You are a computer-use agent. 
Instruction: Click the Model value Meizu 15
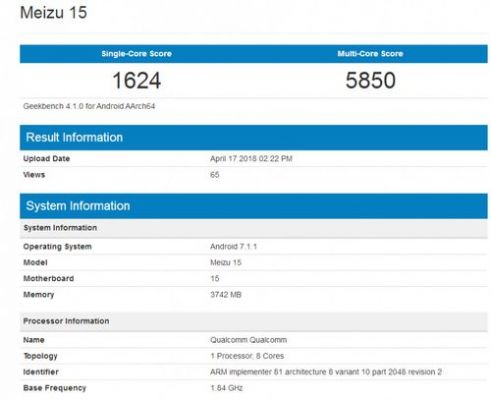pos(226,263)
